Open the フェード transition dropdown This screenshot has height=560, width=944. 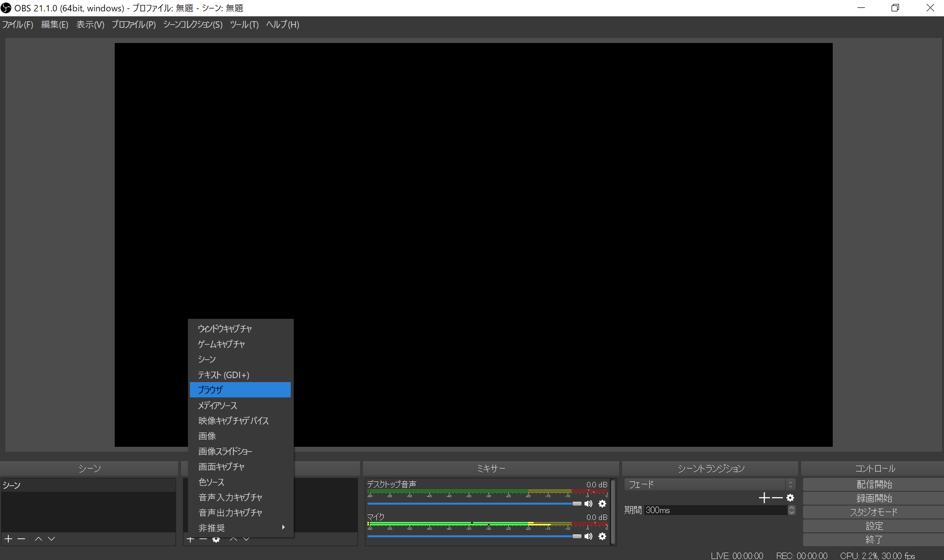pyautogui.click(x=709, y=484)
